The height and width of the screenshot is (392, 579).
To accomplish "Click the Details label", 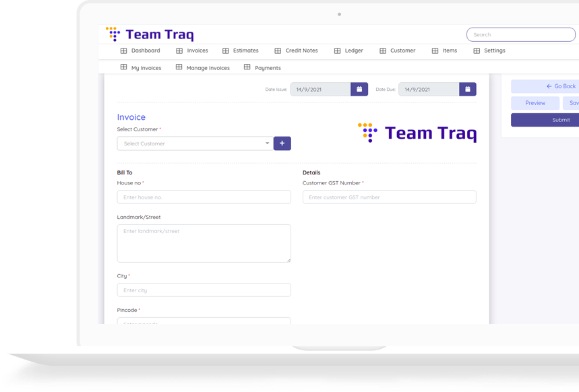I will point(311,172).
